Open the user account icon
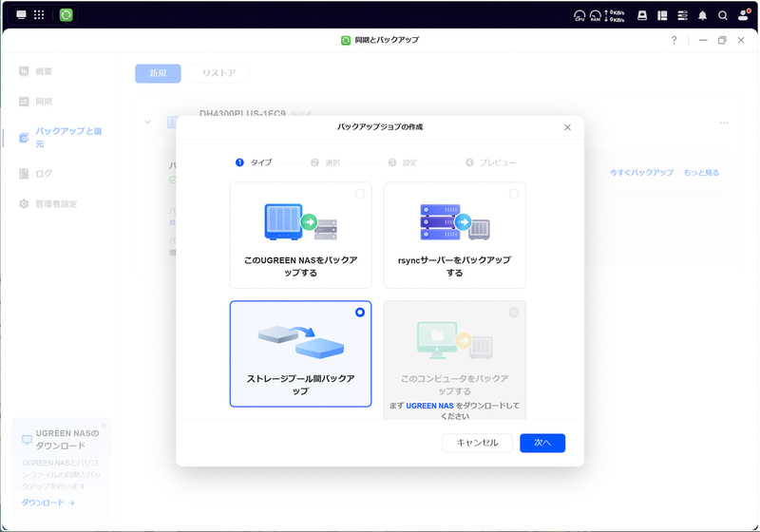Image resolution: width=760 pixels, height=532 pixels. click(744, 15)
